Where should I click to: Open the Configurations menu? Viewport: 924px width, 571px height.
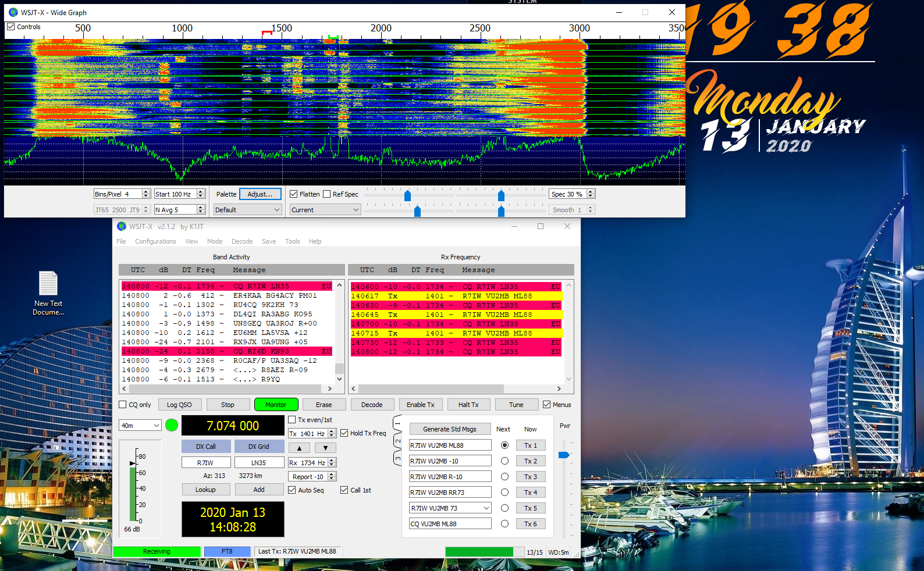coord(155,241)
